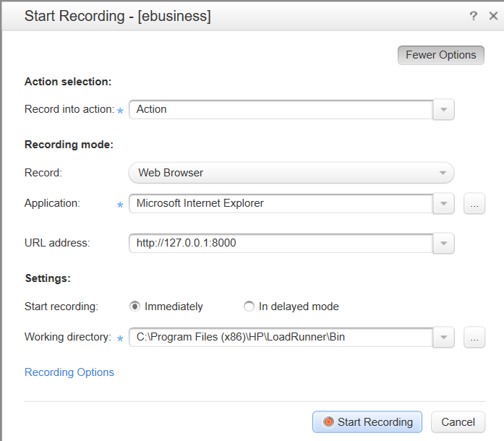Select In delayed mode radio button

click(x=249, y=307)
